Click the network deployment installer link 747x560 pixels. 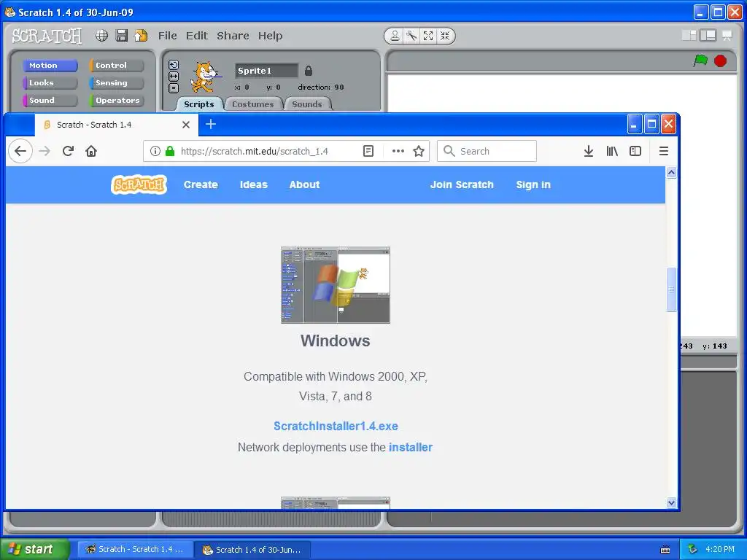click(411, 447)
